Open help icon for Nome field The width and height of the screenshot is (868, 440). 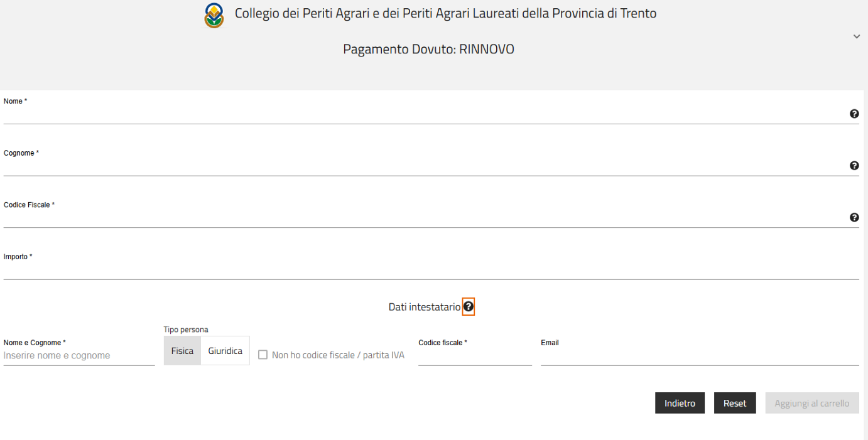[854, 114]
